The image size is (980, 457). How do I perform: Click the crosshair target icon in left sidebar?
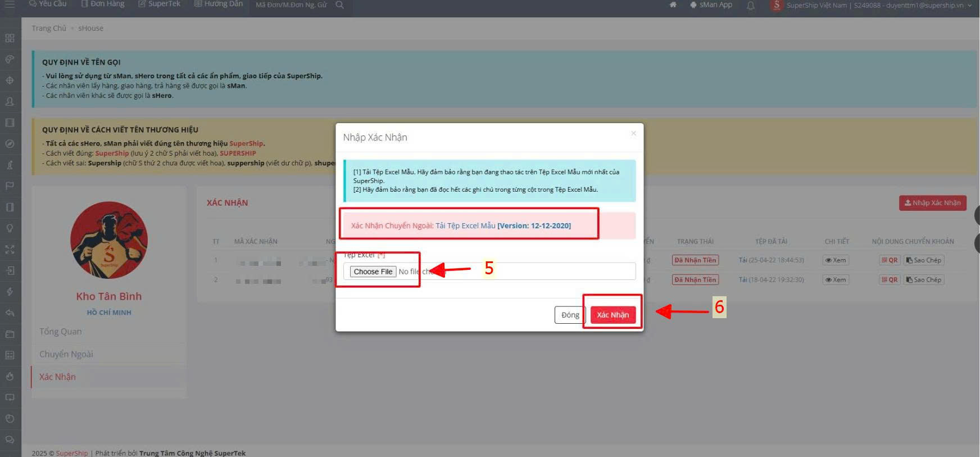tap(10, 80)
